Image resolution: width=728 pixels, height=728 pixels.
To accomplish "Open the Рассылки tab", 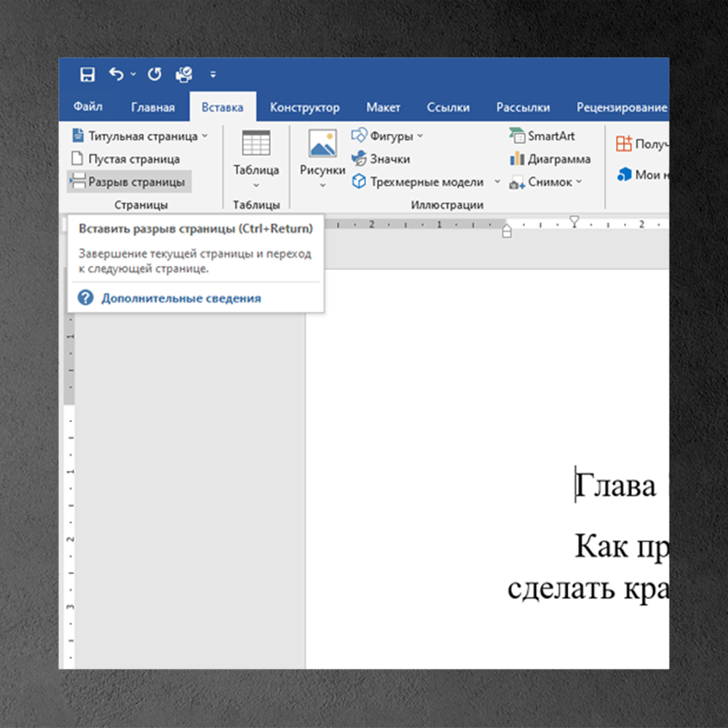I will tap(523, 107).
